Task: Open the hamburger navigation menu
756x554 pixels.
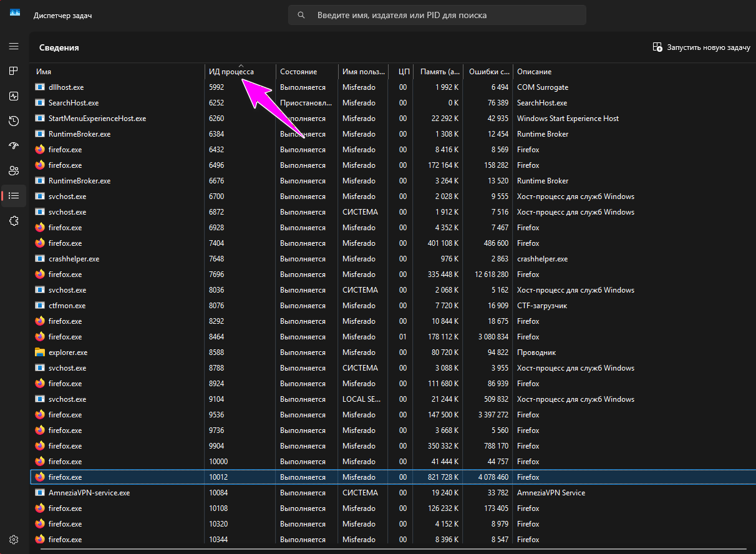Action: click(14, 46)
